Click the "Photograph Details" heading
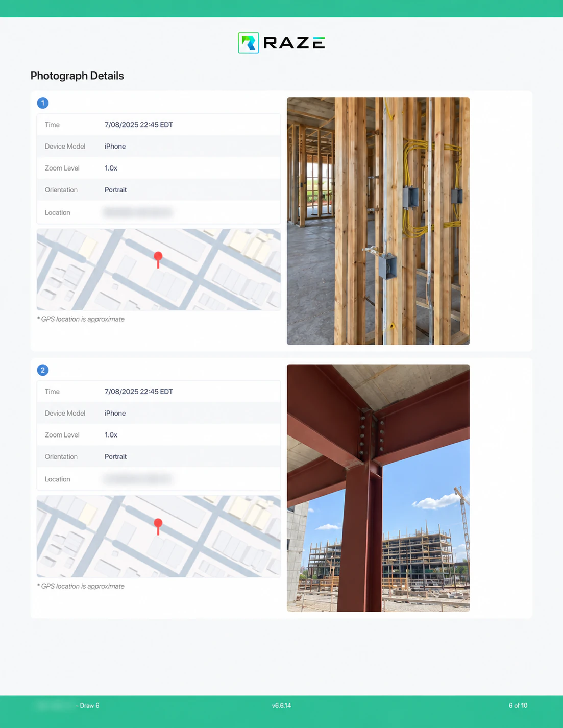The image size is (563, 728). click(x=77, y=76)
